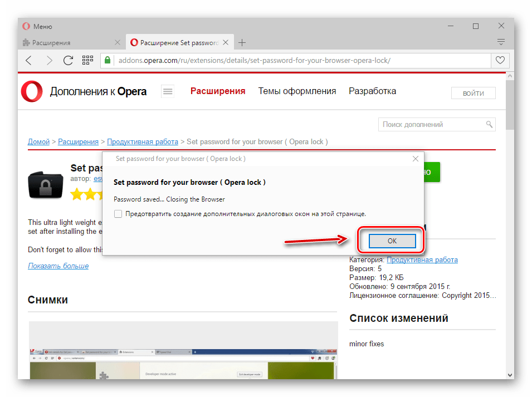
Task: Click OK in the dialog
Action: [x=392, y=241]
